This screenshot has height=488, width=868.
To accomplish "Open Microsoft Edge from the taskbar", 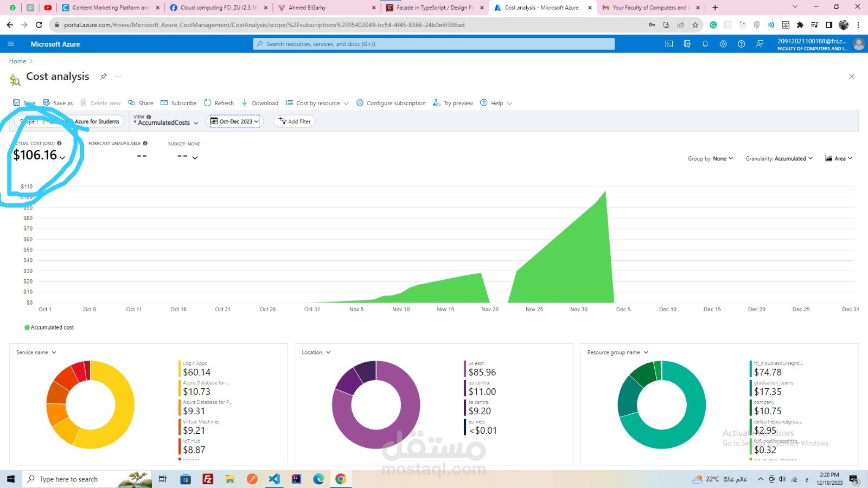I will coord(318,479).
